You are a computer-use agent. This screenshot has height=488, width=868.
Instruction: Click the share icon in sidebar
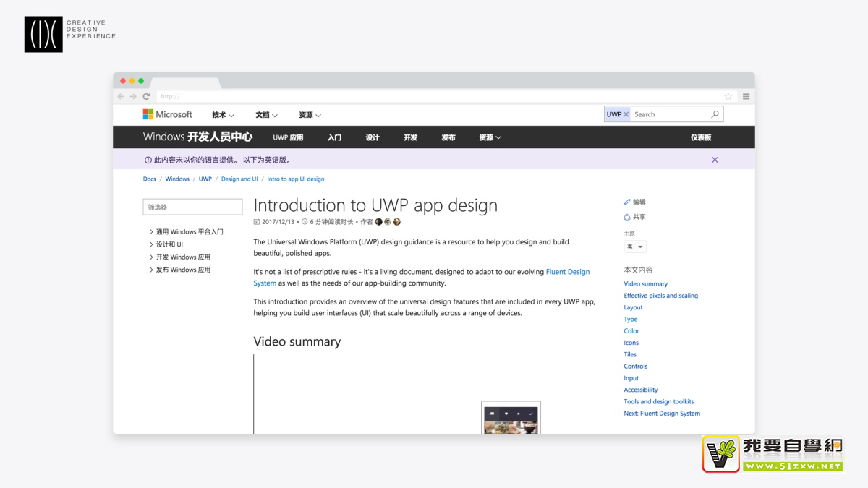(x=627, y=217)
